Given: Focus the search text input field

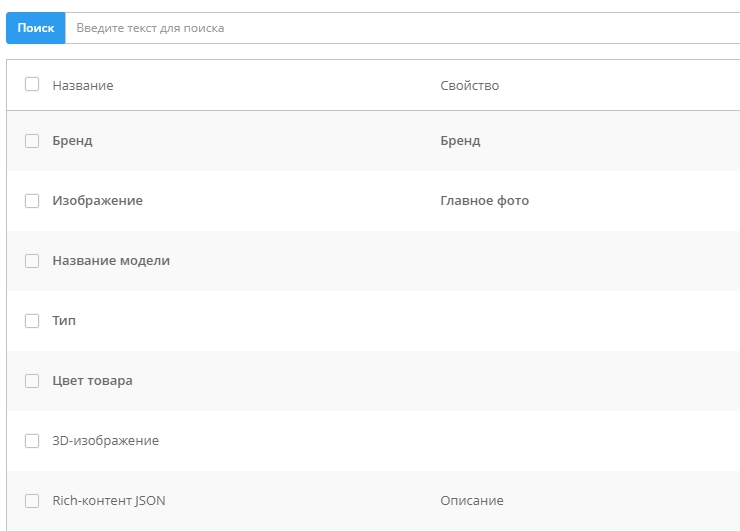Looking at the screenshot, I should pos(400,28).
